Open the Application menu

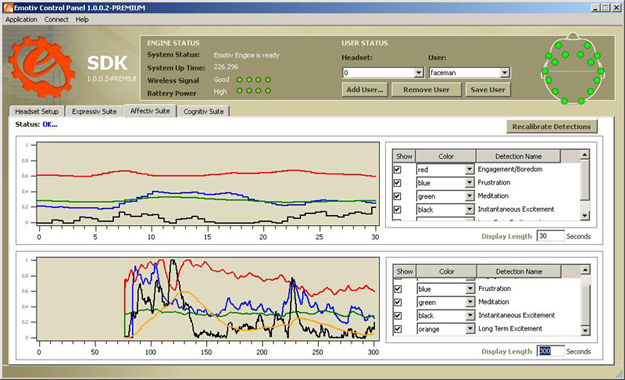click(21, 20)
